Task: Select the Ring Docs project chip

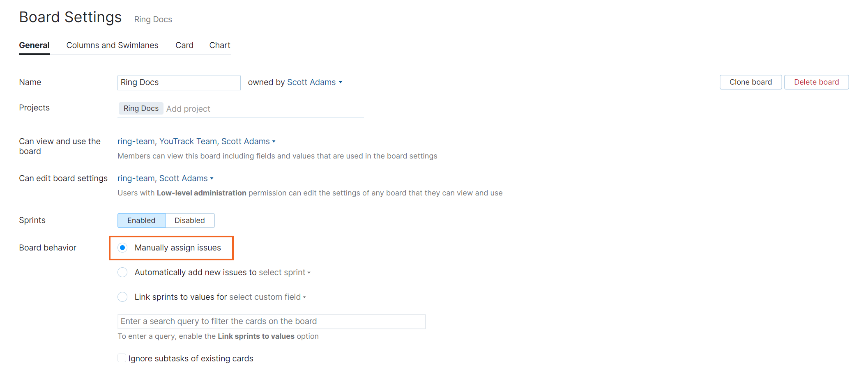Action: 140,108
